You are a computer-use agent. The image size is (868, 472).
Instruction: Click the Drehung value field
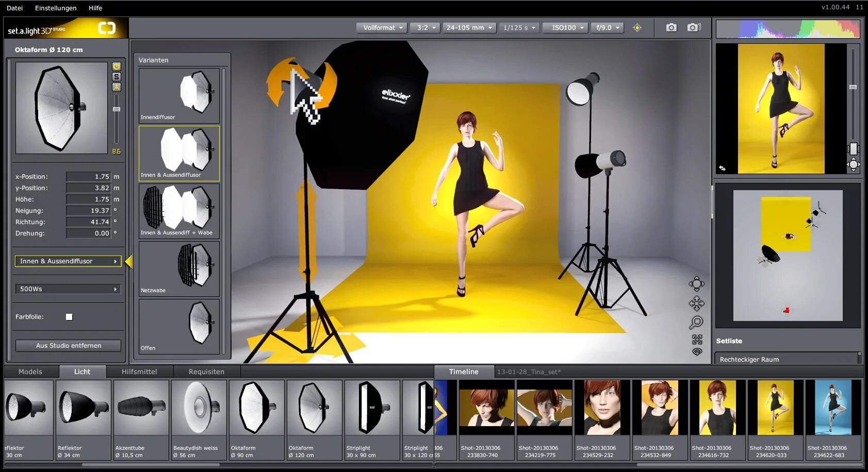point(88,233)
